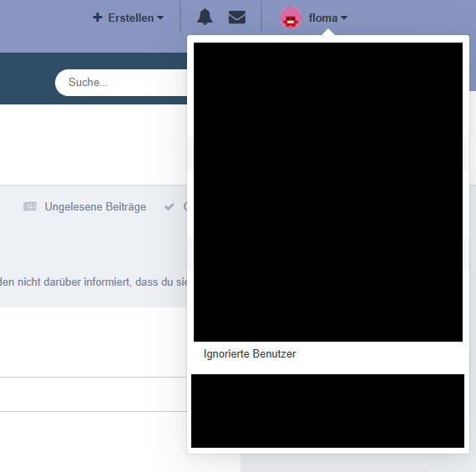This screenshot has height=472, width=476.
Task: Open the messages envelope icon
Action: (237, 18)
